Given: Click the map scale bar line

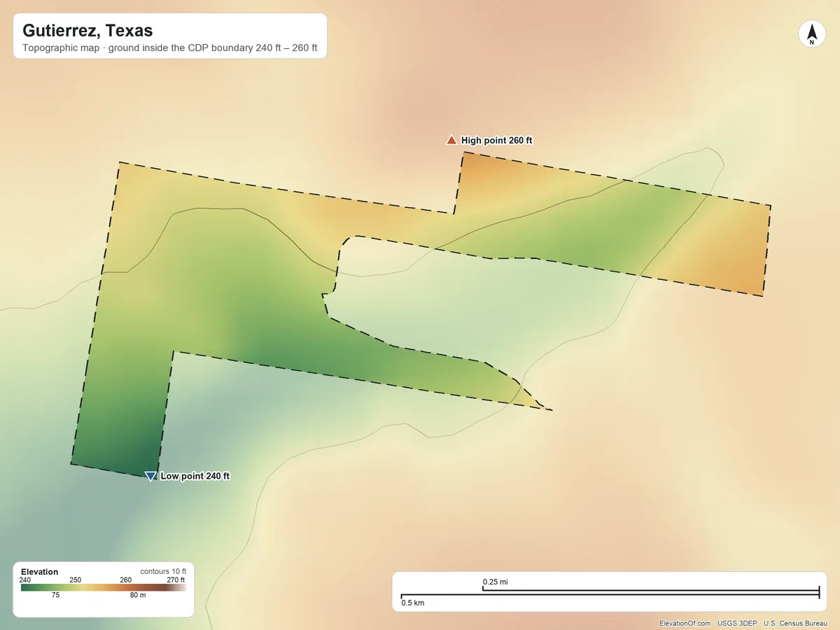Looking at the screenshot, I should pos(610,594).
